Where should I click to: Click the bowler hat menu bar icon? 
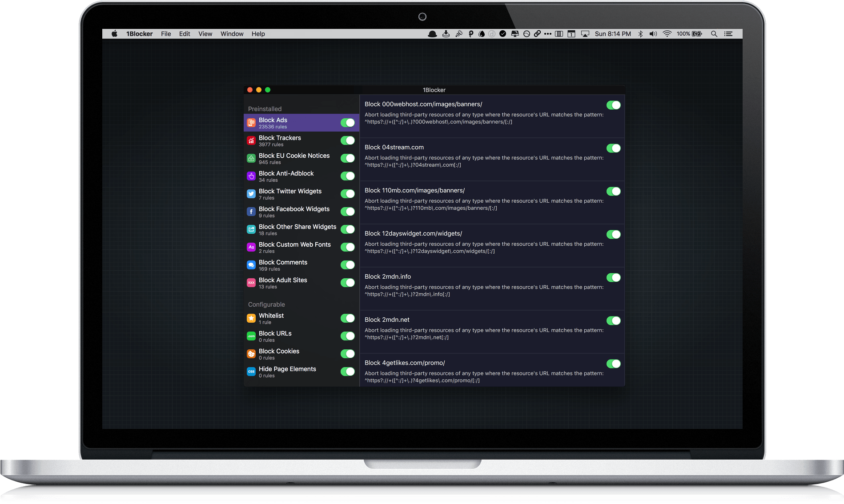[432, 34]
